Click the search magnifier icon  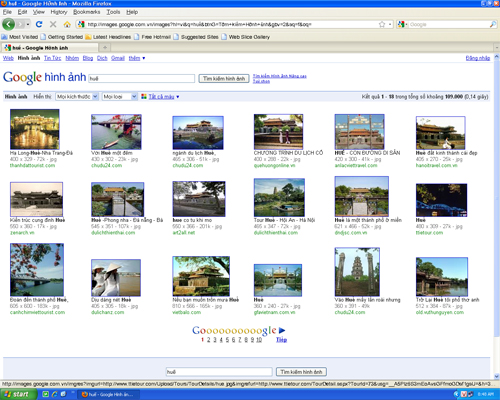(492, 24)
